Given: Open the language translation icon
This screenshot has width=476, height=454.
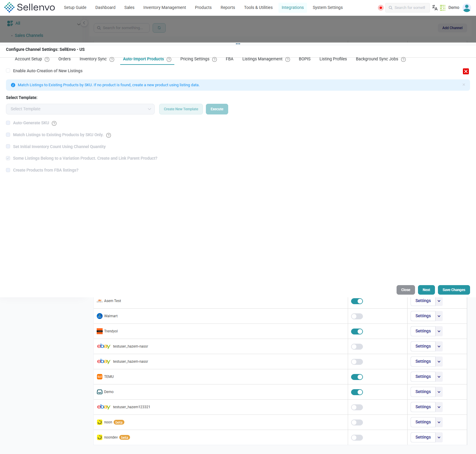Looking at the screenshot, I should point(435,8).
